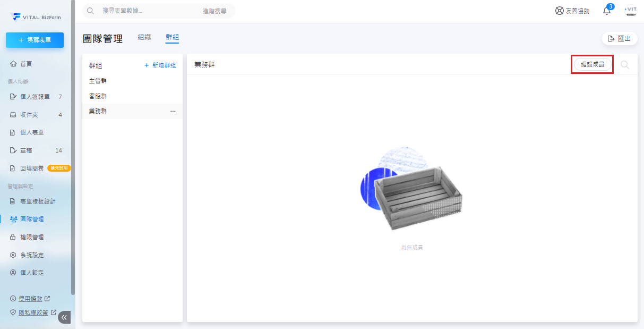
Task: Click the 編輯成員 button
Action: (592, 64)
